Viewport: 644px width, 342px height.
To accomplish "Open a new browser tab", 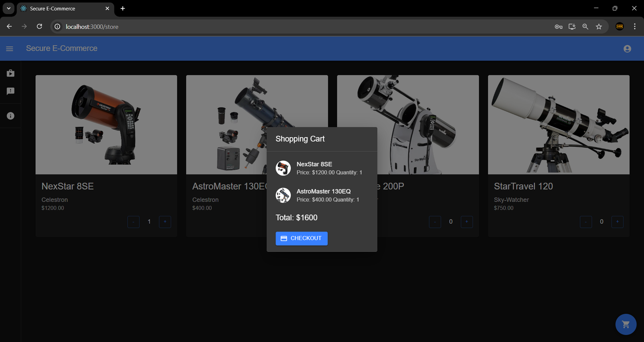I will [x=123, y=9].
